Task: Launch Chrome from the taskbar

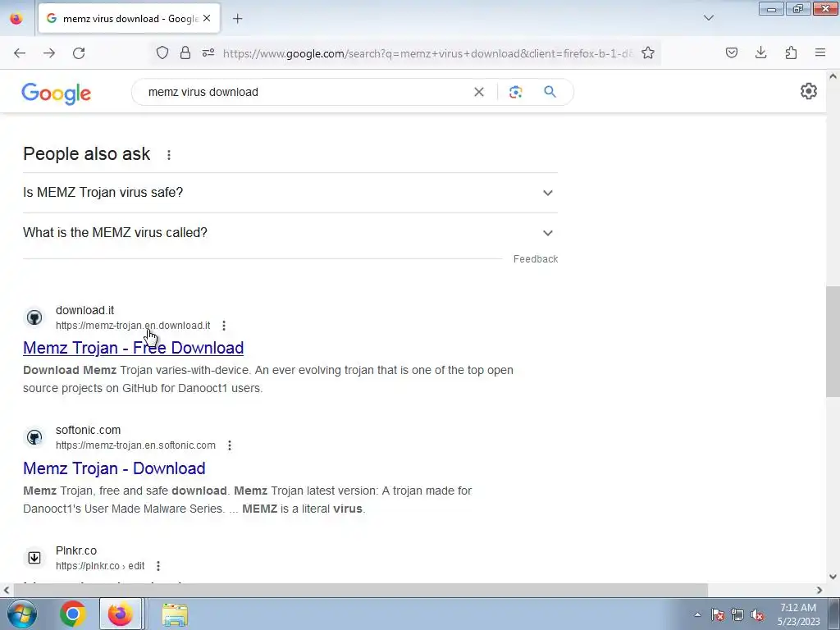Action: tap(73, 614)
